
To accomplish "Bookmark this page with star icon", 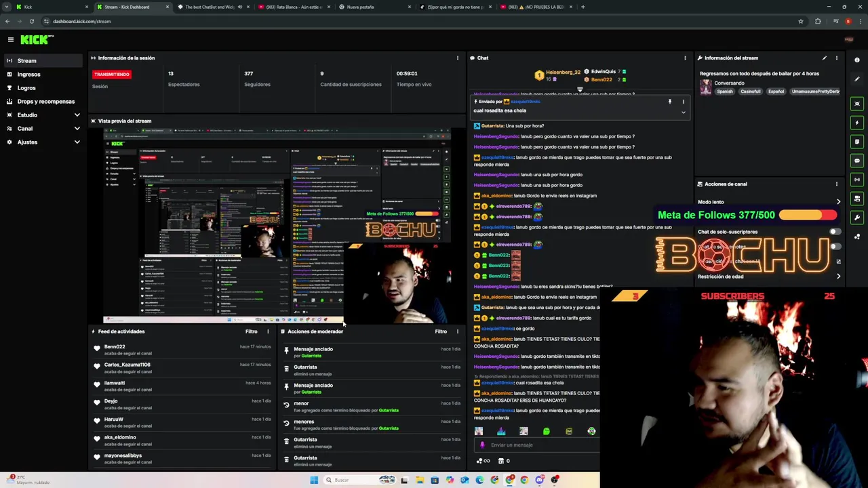I will click(800, 21).
